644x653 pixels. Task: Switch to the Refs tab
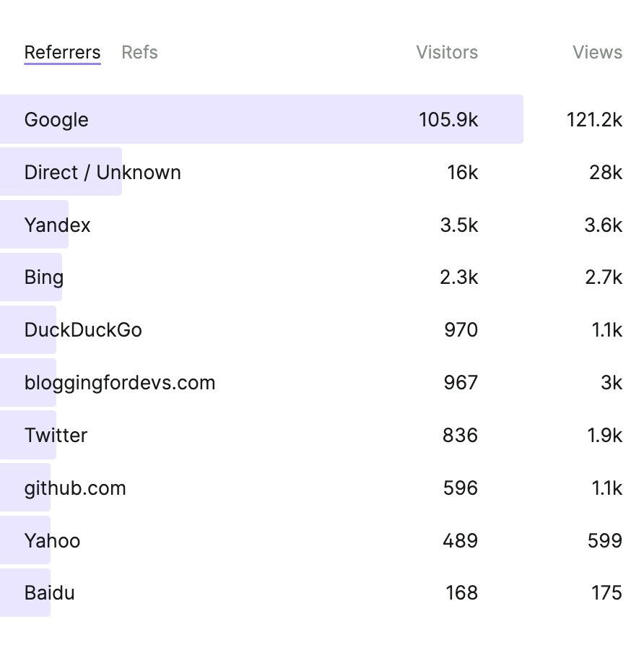pos(139,52)
